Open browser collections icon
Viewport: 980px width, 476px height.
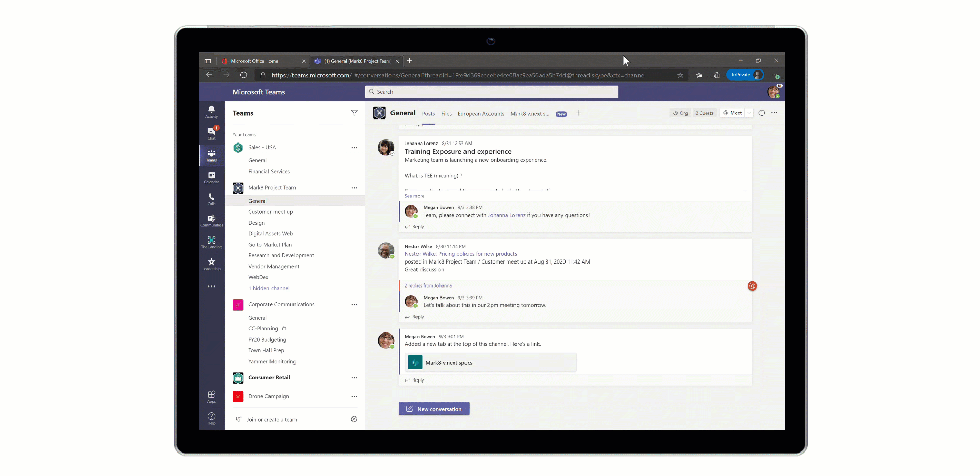717,75
